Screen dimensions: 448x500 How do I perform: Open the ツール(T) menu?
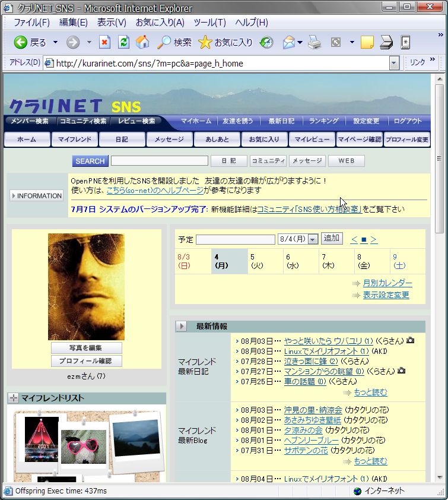[x=210, y=23]
